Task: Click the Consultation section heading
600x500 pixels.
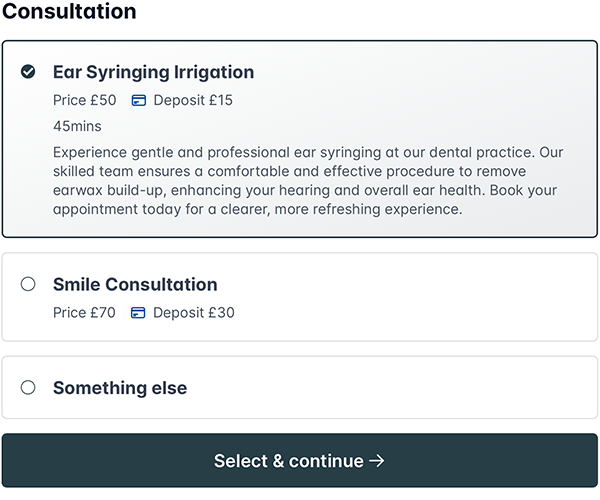Action: [x=70, y=12]
